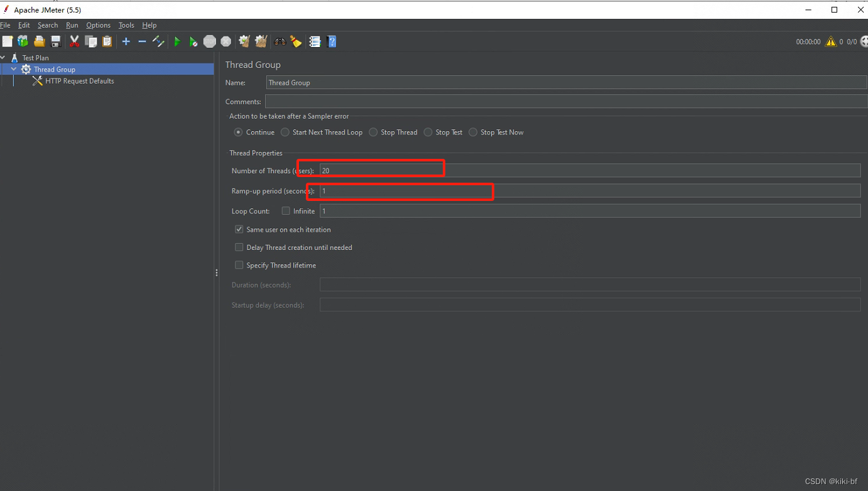This screenshot has width=868, height=491.
Task: Click the 00:00:00 elapsed timer text
Action: coord(808,42)
